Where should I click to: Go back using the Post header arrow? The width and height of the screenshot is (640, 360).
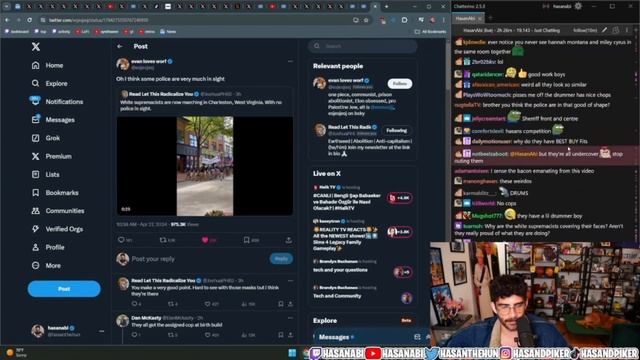[x=120, y=47]
